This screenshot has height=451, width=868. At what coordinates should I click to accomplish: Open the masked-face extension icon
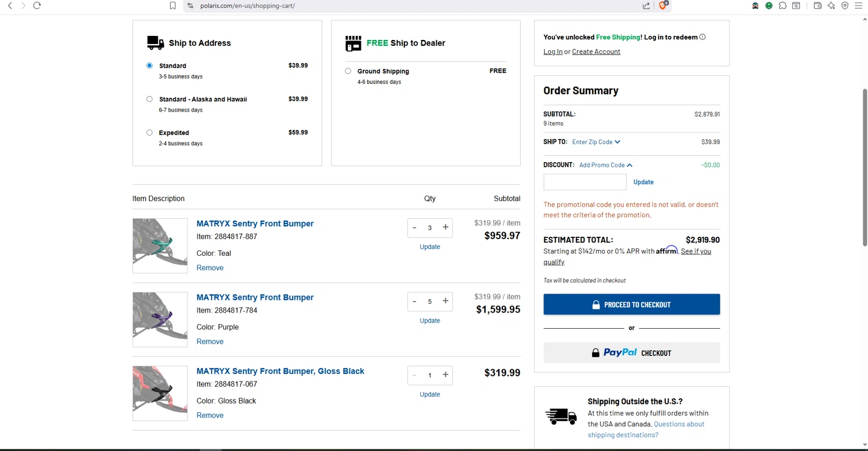click(x=755, y=6)
